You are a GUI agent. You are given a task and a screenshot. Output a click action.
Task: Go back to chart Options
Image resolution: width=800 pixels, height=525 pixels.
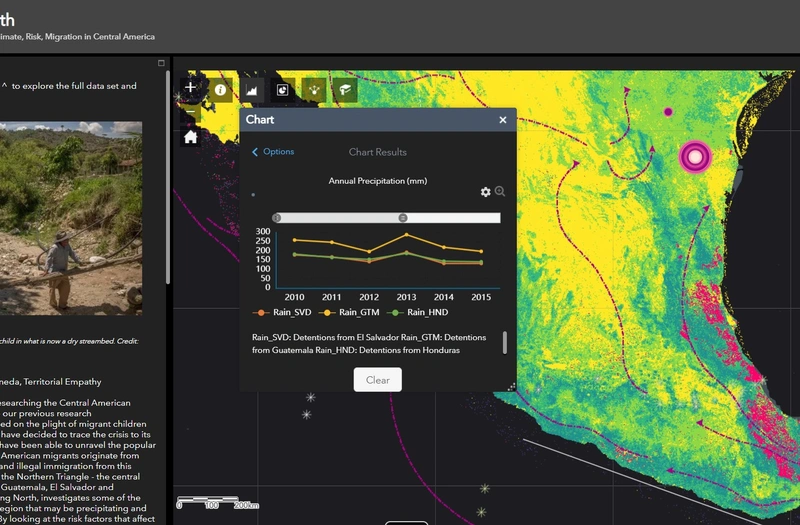point(273,152)
